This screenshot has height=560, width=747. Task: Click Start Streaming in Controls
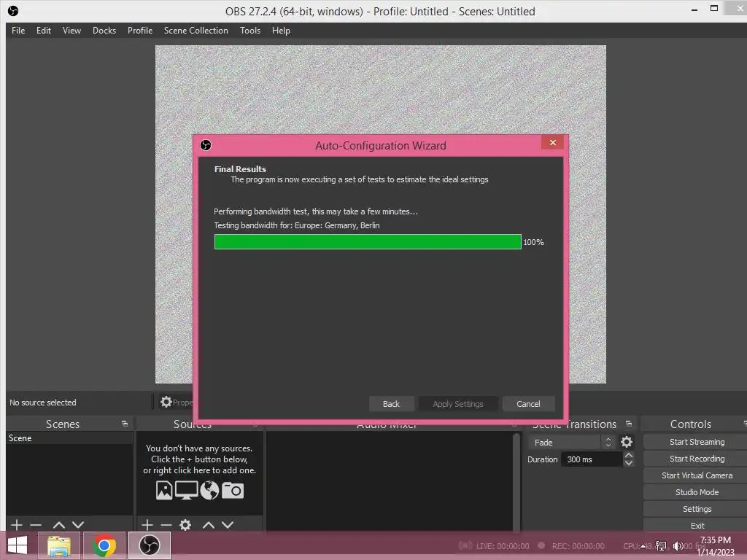(x=697, y=442)
